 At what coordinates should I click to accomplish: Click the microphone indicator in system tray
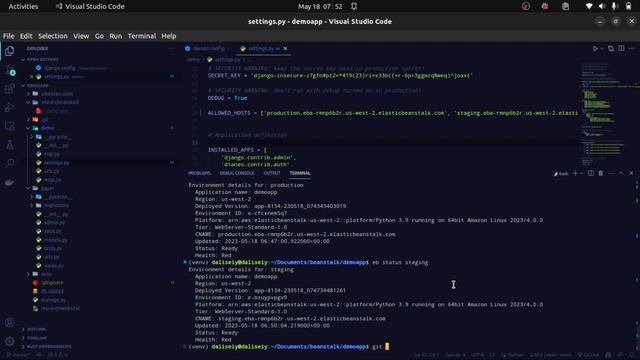point(614,6)
